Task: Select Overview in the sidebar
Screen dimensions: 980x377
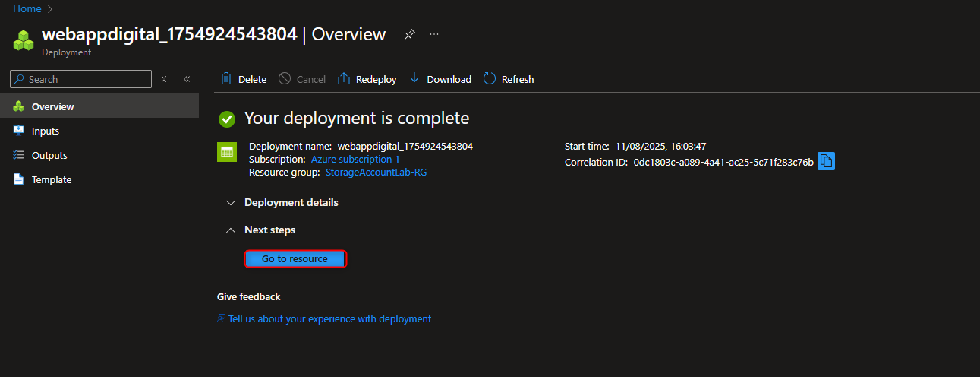Action: point(99,106)
